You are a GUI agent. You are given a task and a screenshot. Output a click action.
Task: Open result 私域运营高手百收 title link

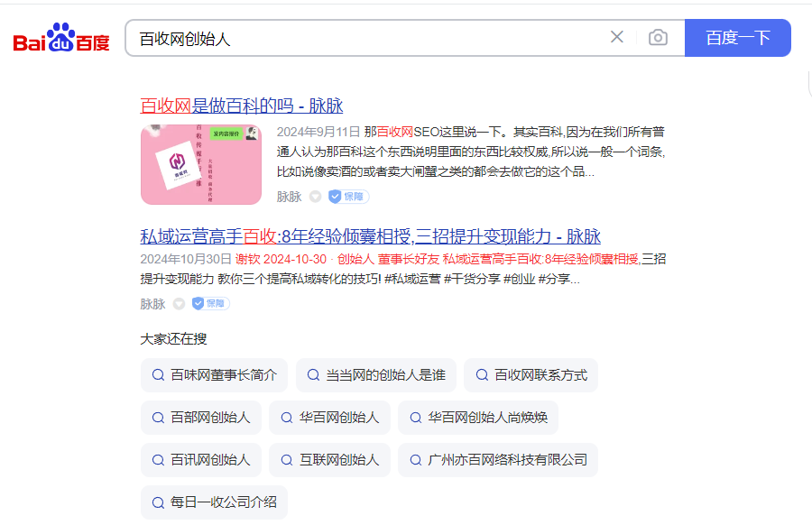coord(370,236)
